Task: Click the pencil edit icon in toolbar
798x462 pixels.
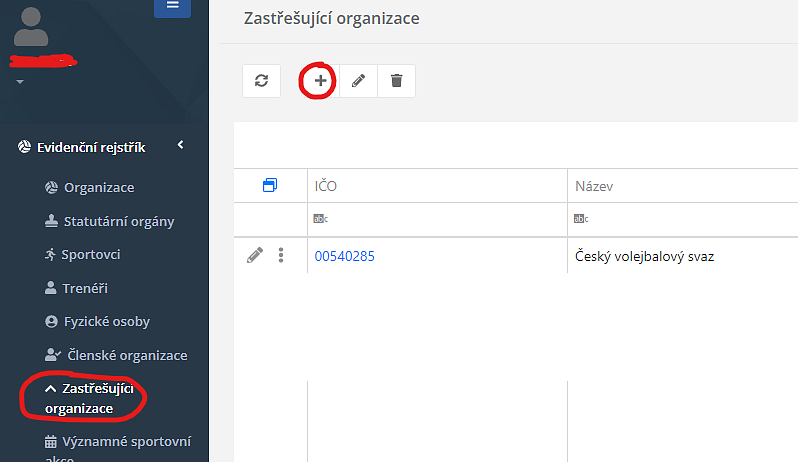Action: tap(358, 81)
